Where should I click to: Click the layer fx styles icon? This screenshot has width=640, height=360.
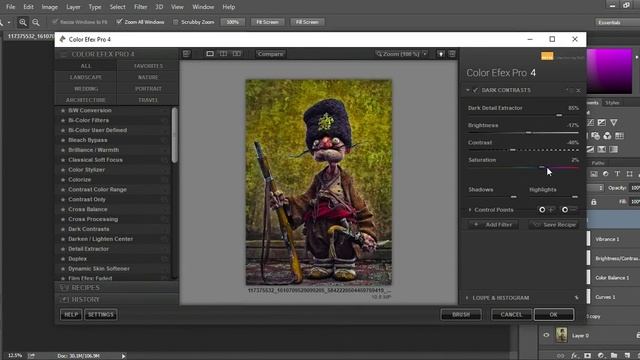coord(575,356)
